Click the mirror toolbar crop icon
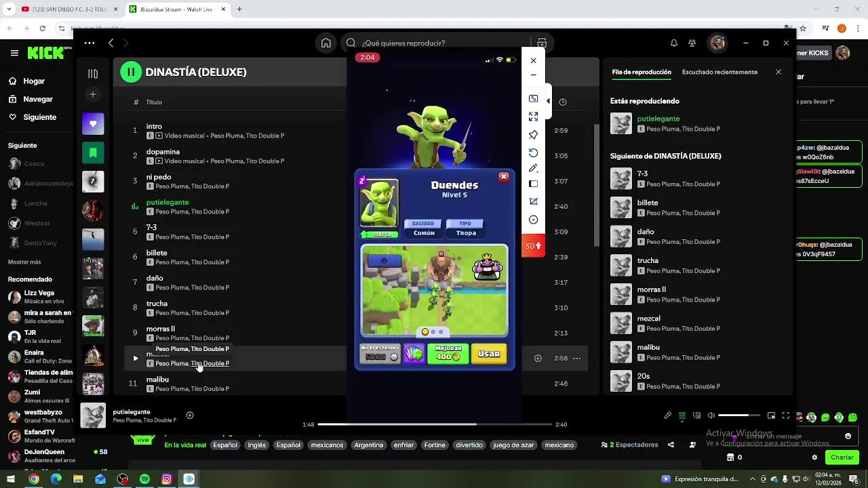This screenshot has width=868, height=488. pos(533,201)
